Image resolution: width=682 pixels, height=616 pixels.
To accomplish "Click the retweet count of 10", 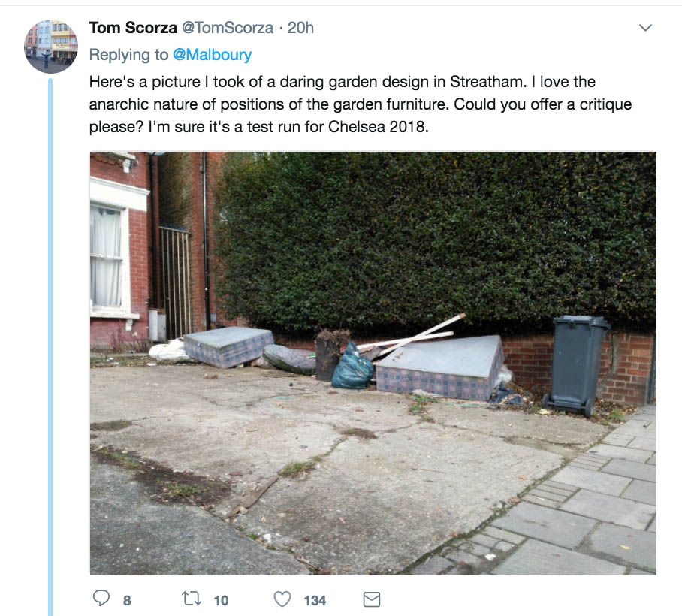I will coord(221,601).
